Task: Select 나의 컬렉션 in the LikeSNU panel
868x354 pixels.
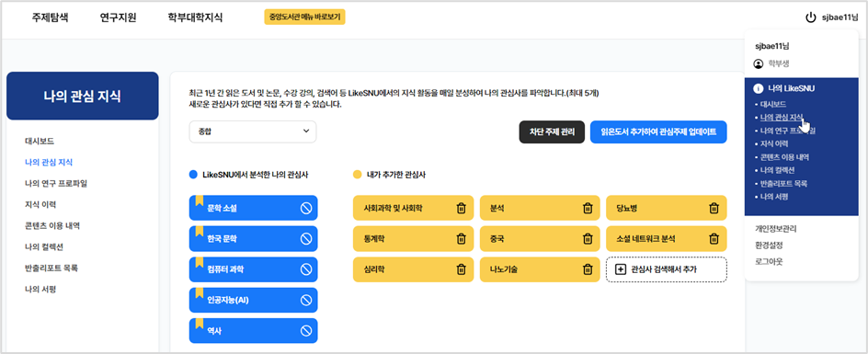Action: point(777,170)
